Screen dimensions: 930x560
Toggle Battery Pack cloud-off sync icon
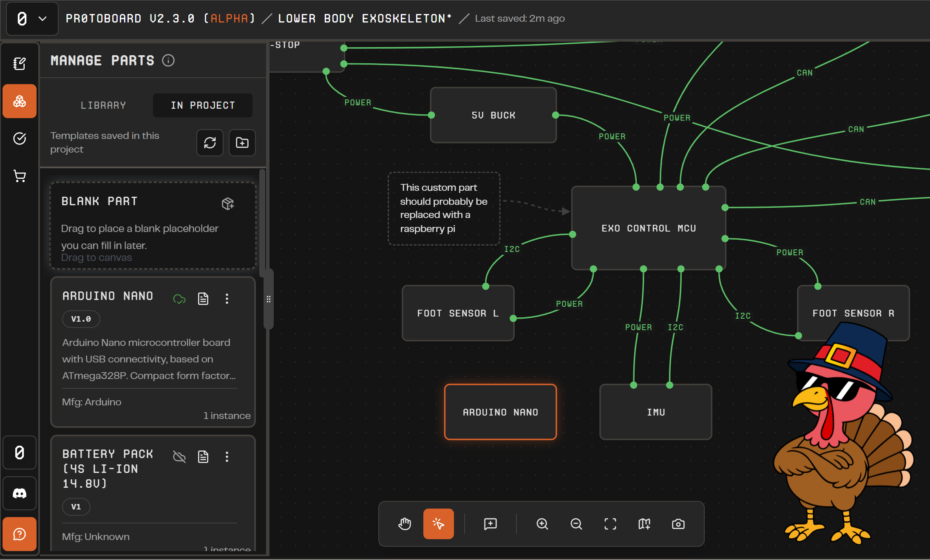pyautogui.click(x=179, y=457)
